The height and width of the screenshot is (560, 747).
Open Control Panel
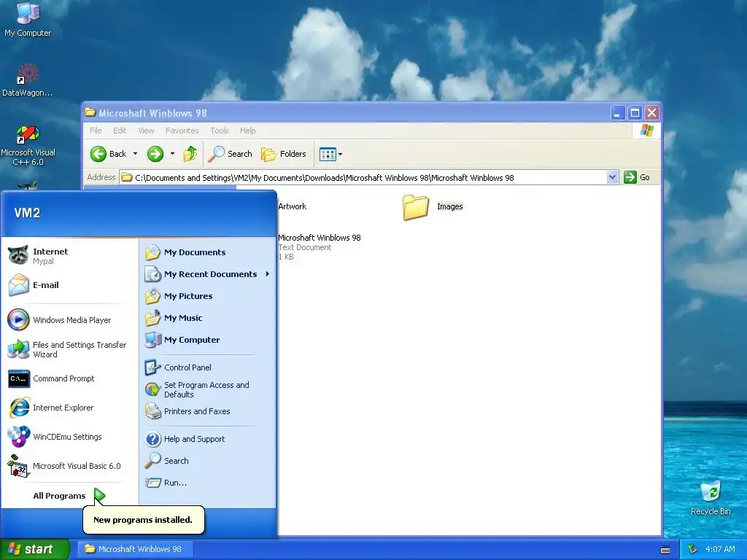tap(208, 367)
